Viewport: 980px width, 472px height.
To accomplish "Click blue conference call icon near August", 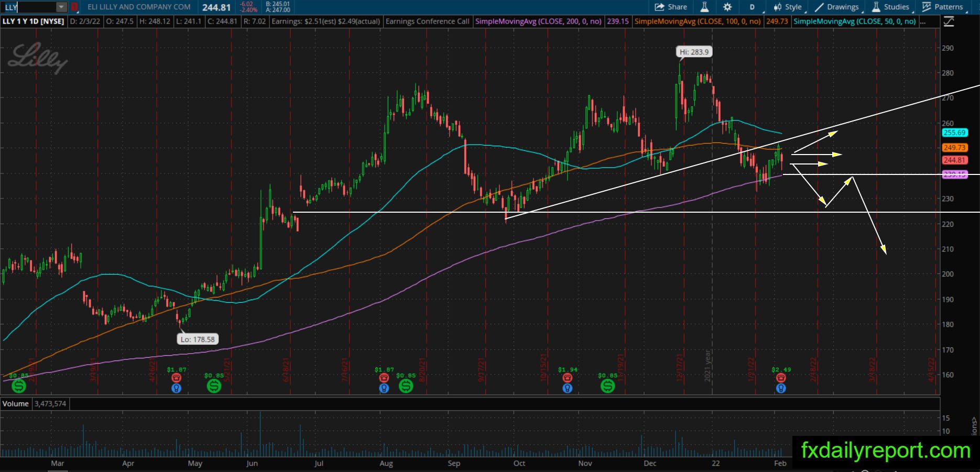I will click(x=384, y=388).
